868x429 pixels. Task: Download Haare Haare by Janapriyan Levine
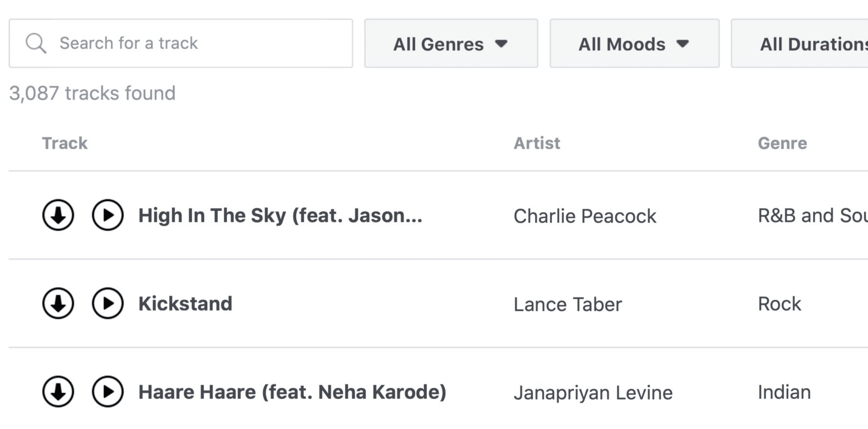tap(58, 392)
